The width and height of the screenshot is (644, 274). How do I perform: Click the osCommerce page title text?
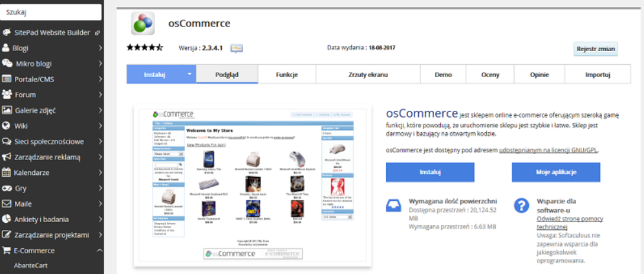pyautogui.click(x=199, y=23)
